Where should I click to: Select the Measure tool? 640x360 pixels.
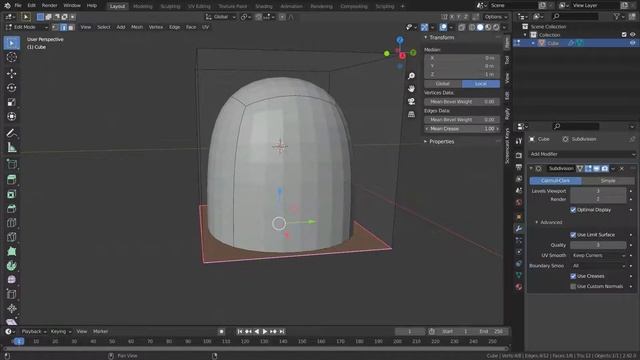point(11,147)
